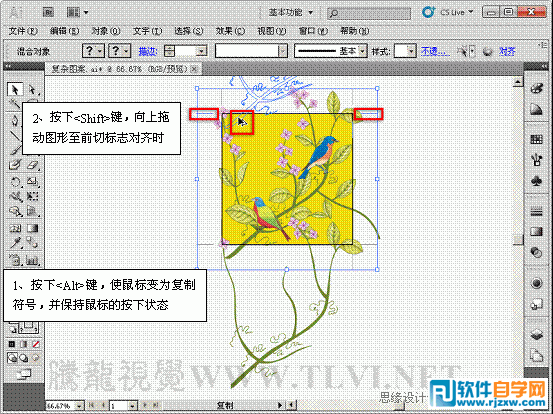
Task: Open the zoom level dropdown at bottom
Action: pos(79,406)
